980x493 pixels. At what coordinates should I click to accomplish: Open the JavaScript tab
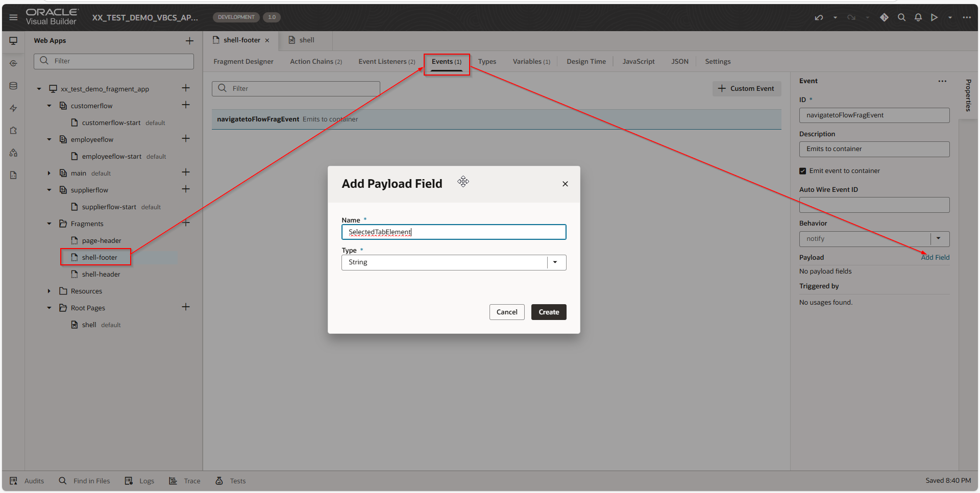[x=638, y=61]
